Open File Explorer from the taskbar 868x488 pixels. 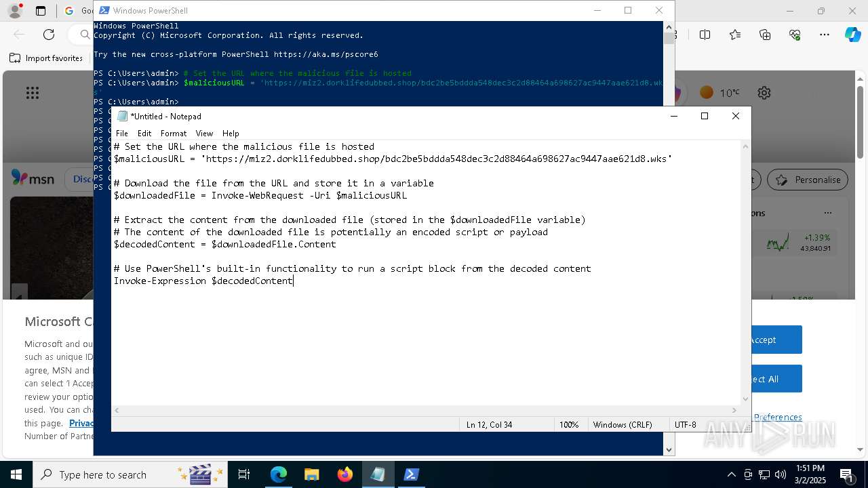point(311,474)
